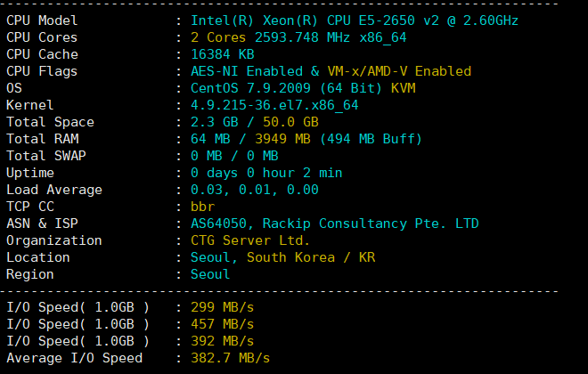Click the CPU Cores label
This screenshot has height=374, width=588.
42,37
